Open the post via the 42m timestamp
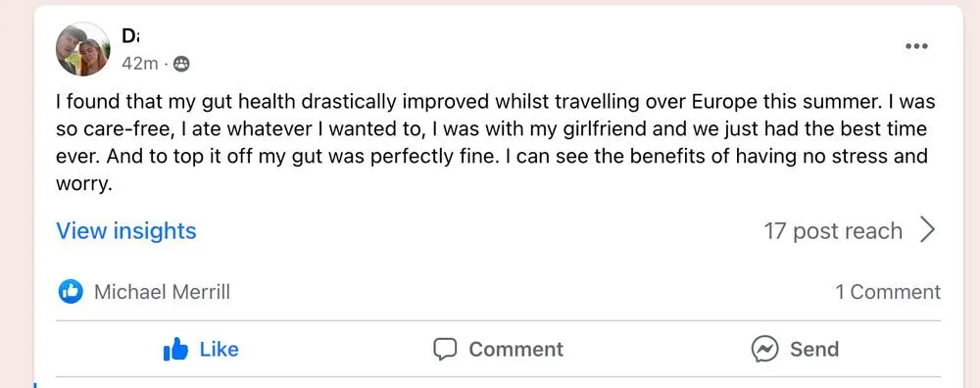Image resolution: width=980 pixels, height=388 pixels. (x=140, y=64)
